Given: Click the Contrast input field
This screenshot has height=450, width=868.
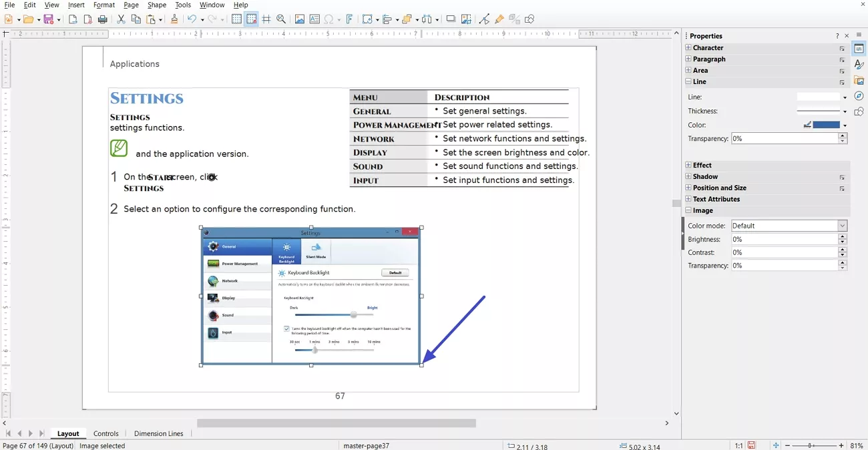Looking at the screenshot, I should click(x=785, y=252).
